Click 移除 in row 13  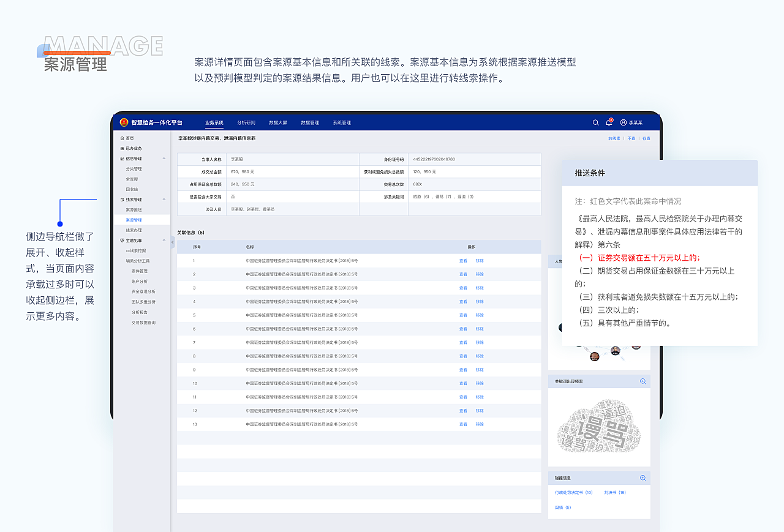tap(480, 424)
